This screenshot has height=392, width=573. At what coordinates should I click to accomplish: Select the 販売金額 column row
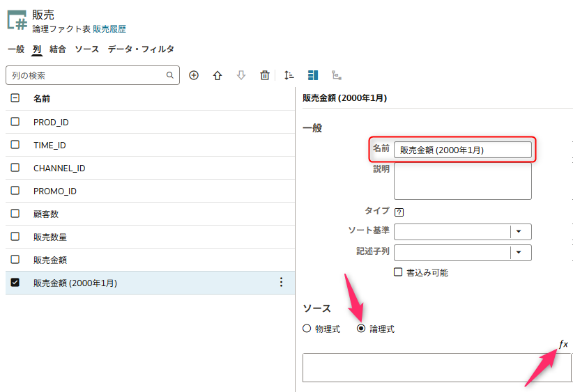pyautogui.click(x=150, y=260)
